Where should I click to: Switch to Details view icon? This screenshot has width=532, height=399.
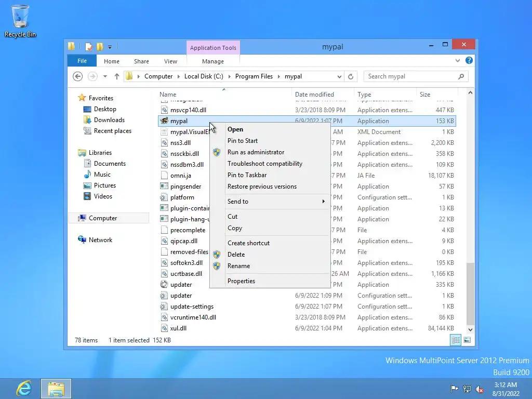point(456,340)
